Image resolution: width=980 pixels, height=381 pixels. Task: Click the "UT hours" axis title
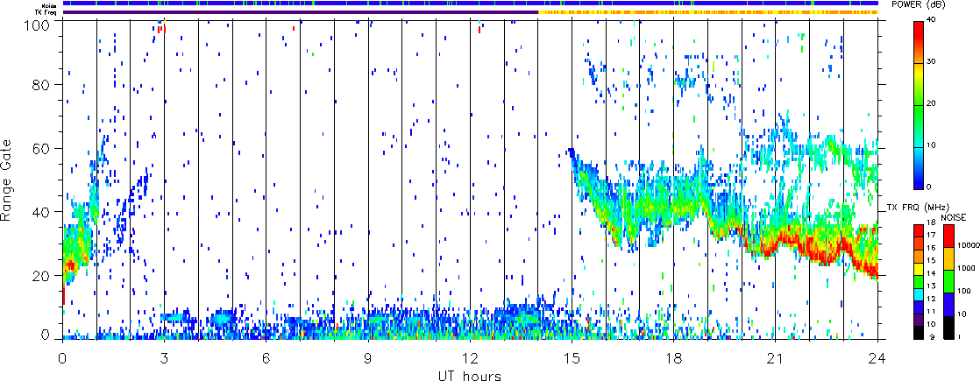click(x=469, y=374)
